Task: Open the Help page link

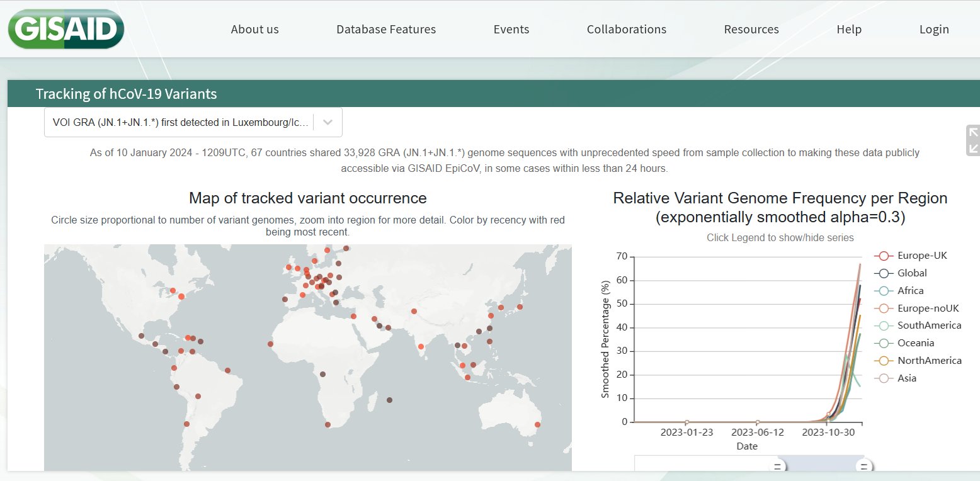Action: [848, 30]
